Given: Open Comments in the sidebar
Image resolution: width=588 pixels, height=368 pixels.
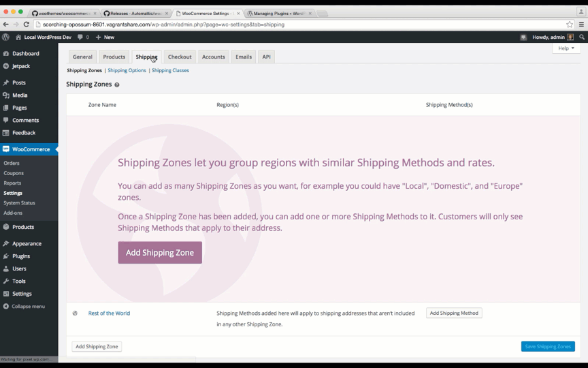Looking at the screenshot, I should [x=29, y=120].
